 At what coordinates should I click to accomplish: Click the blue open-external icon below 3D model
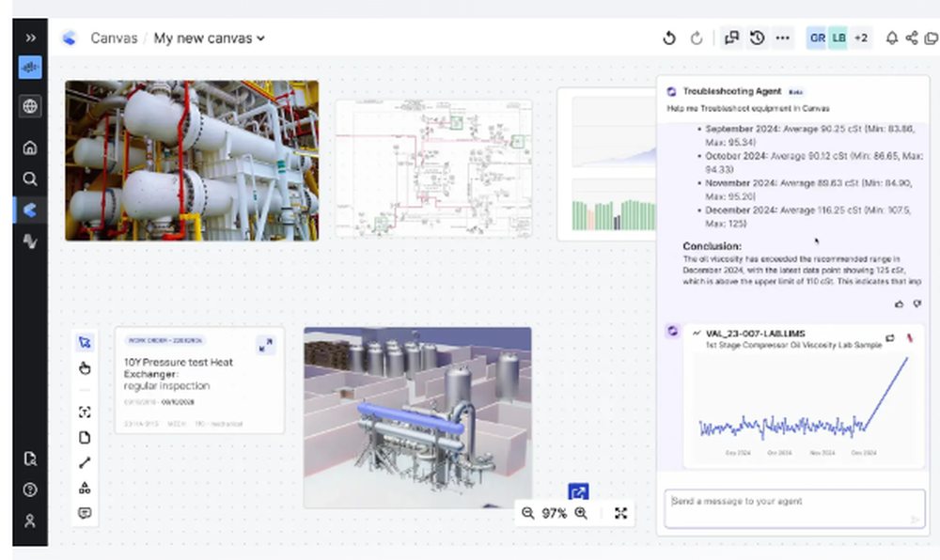pos(578,492)
